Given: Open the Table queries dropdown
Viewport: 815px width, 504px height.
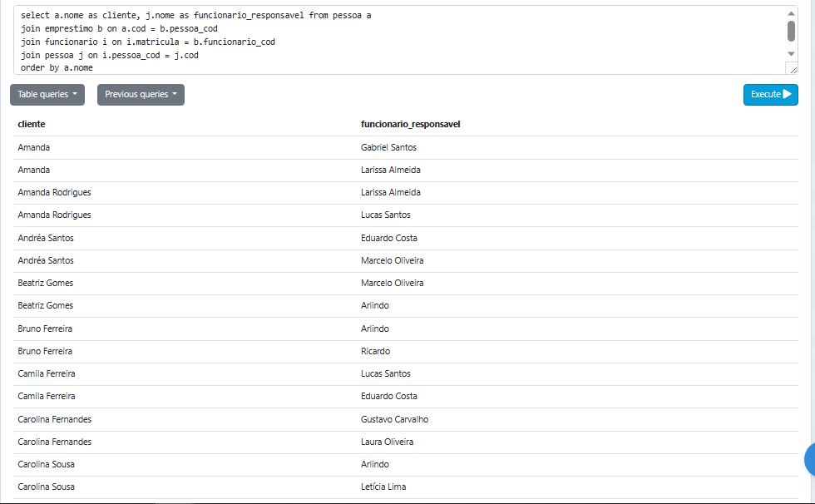Looking at the screenshot, I should 47,95.
